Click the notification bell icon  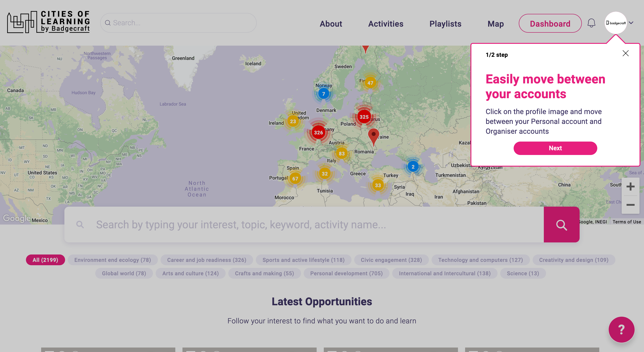(591, 23)
